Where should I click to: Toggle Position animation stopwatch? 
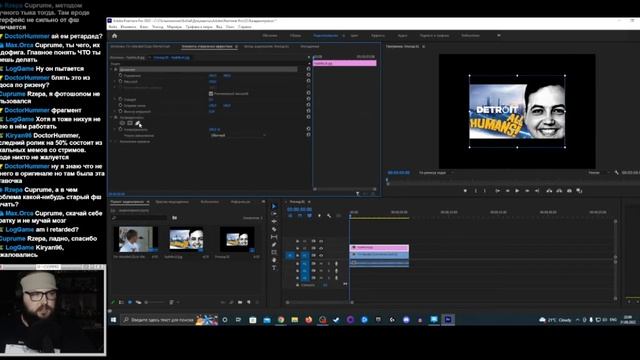click(120, 76)
